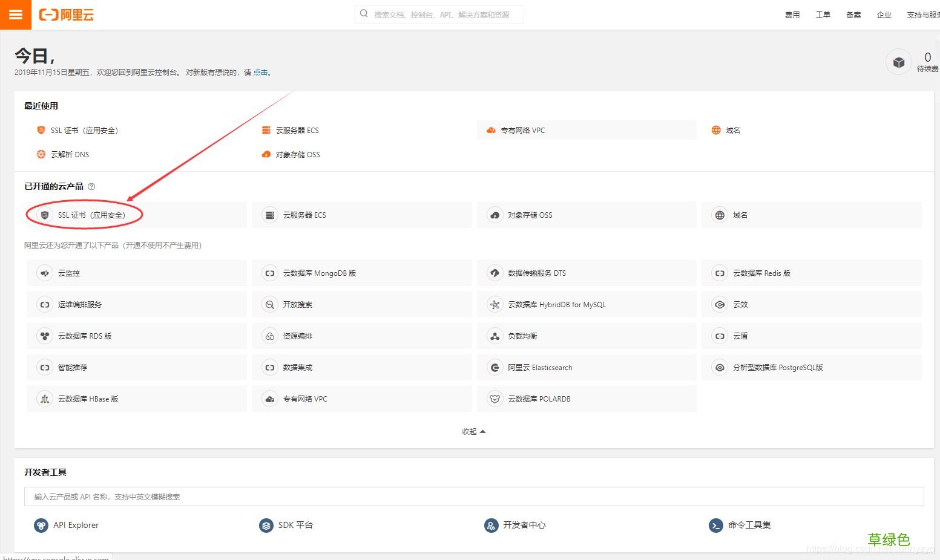Focus the top search box
940x560 pixels.
(x=439, y=14)
